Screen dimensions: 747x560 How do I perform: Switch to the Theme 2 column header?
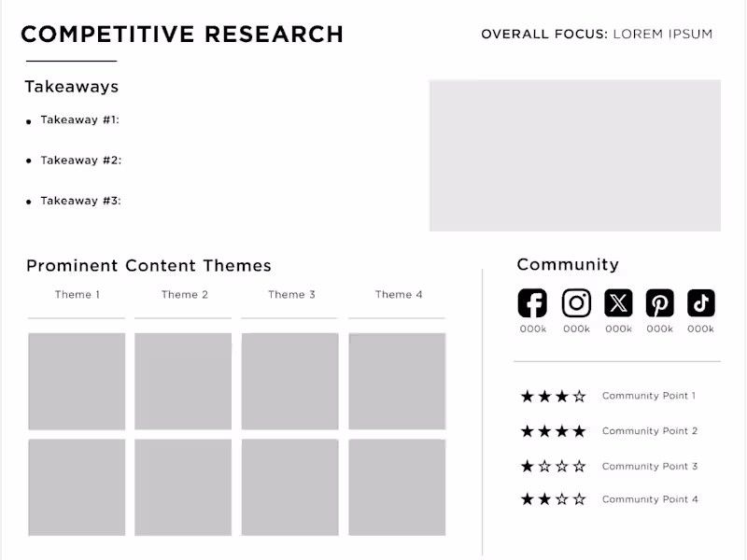(183, 294)
